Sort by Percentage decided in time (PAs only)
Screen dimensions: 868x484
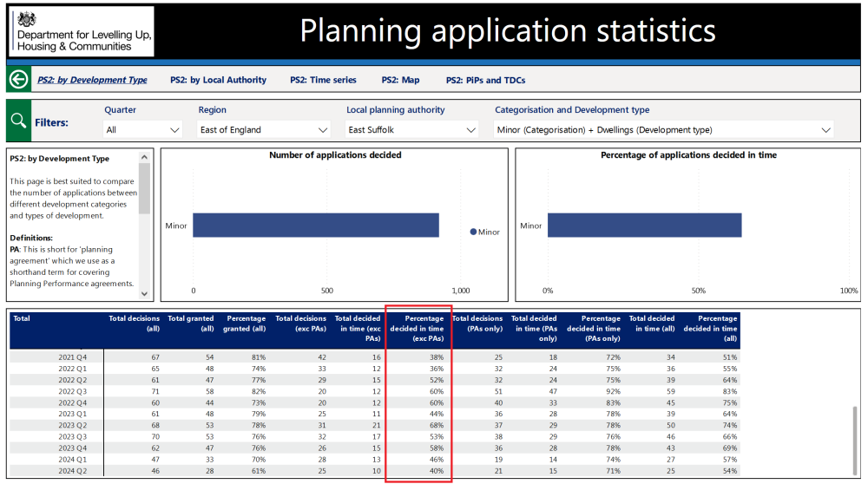click(594, 328)
